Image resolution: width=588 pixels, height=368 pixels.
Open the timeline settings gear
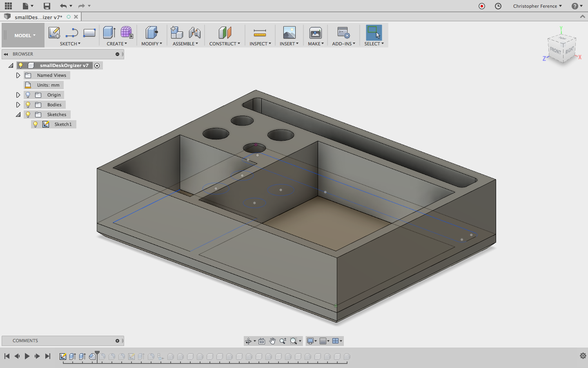pyautogui.click(x=583, y=356)
